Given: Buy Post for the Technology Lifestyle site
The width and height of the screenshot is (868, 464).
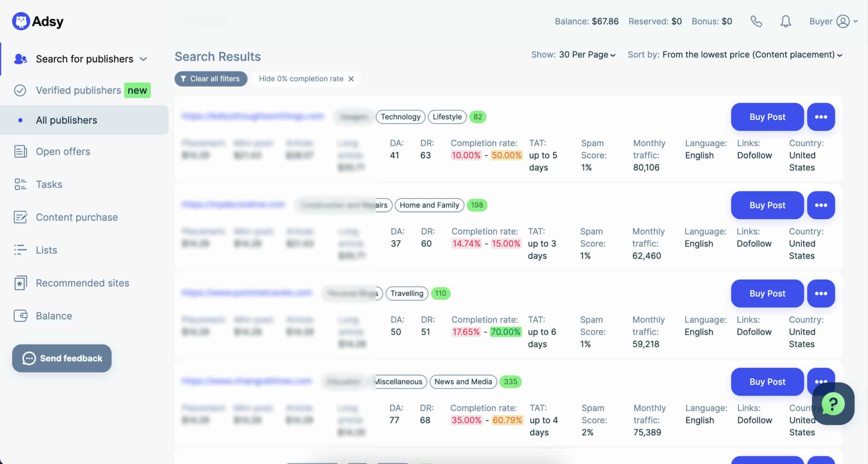Looking at the screenshot, I should (x=767, y=117).
